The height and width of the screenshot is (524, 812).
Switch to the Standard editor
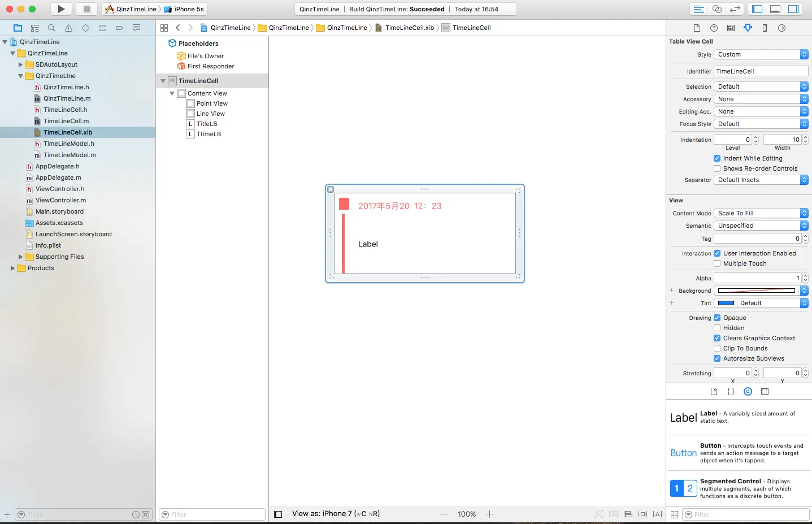click(x=699, y=9)
